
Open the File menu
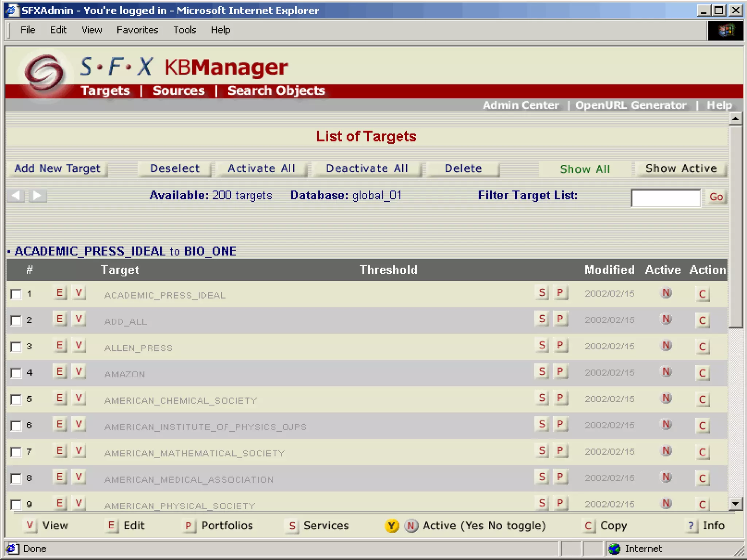click(28, 30)
